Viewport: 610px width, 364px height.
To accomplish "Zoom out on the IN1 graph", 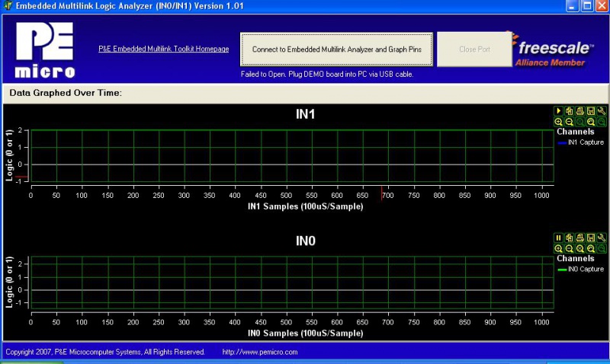I will click(x=570, y=122).
